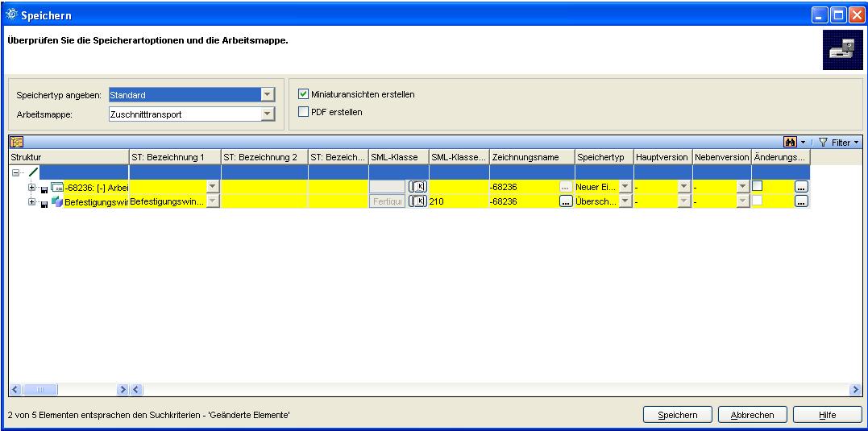Image resolution: width=868 pixels, height=431 pixels.
Task: Toggle Miniaturansichten erstellen checkbox
Action: pos(303,94)
